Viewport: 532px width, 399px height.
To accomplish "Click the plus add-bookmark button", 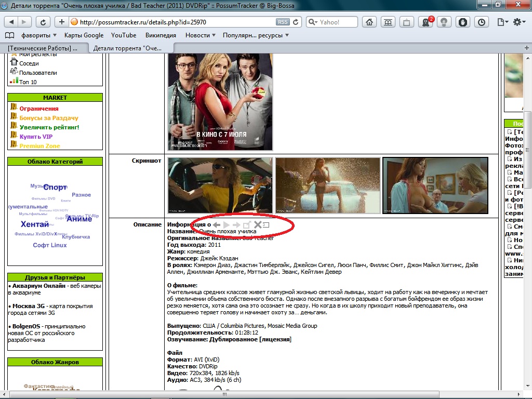I will click(61, 22).
